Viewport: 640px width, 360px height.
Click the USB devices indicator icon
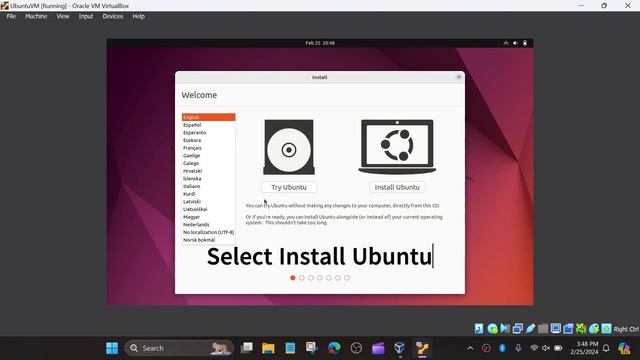click(530, 328)
